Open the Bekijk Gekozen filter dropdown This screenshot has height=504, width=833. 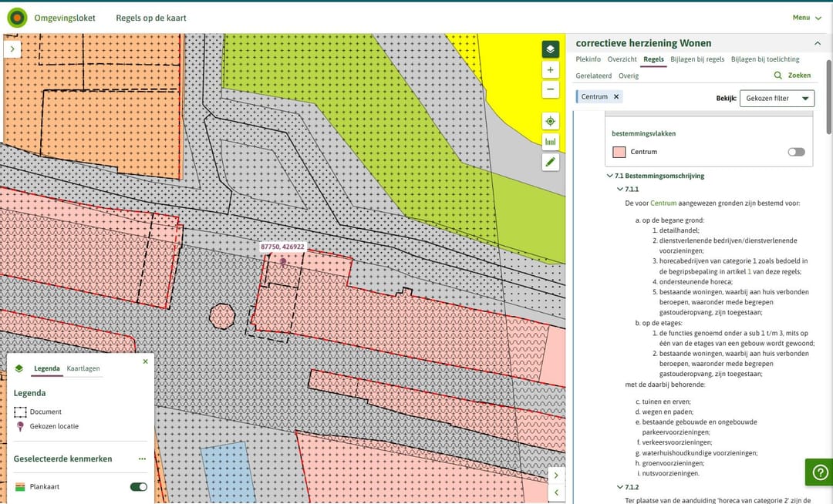pos(777,99)
